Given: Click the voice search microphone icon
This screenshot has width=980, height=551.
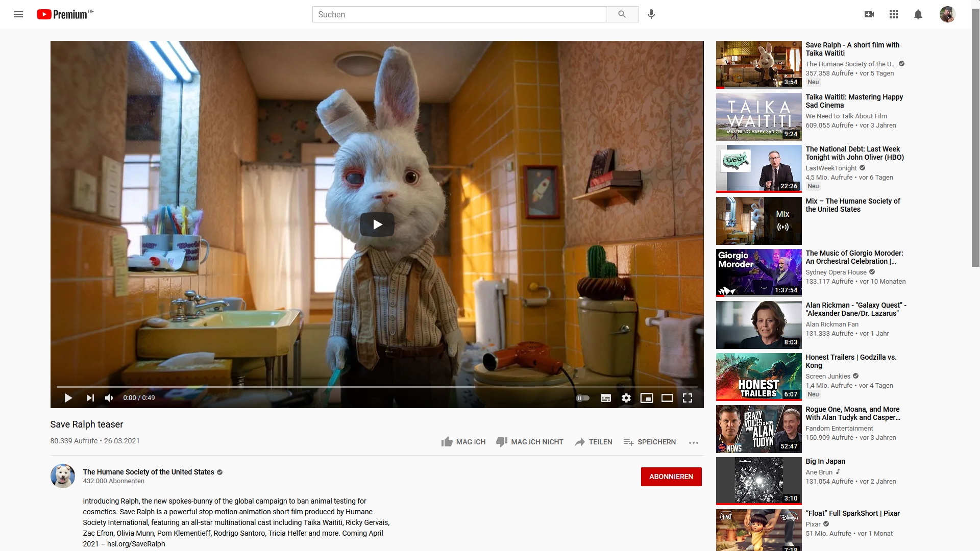Looking at the screenshot, I should click(x=651, y=14).
